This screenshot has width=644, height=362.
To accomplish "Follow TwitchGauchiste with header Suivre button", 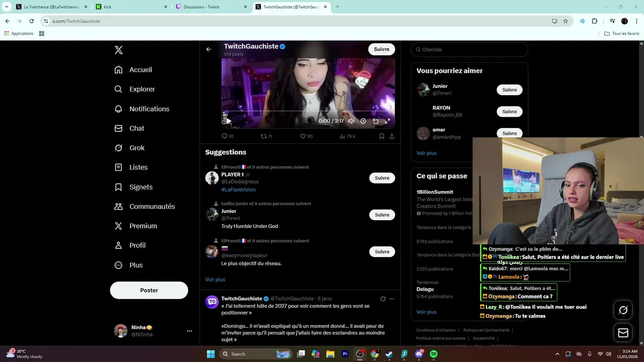I will [381, 49].
